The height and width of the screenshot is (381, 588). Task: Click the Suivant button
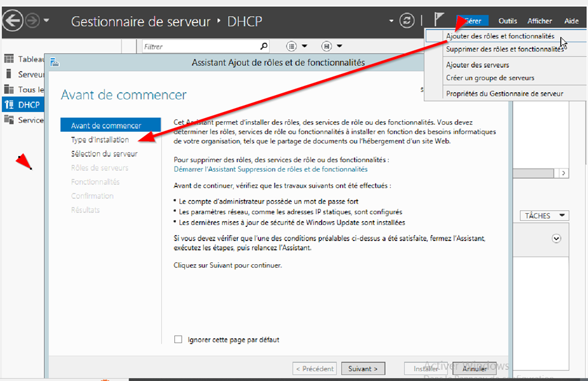[x=363, y=368]
